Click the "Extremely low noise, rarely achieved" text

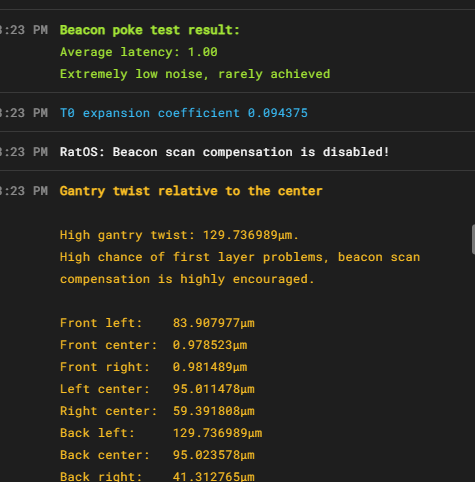click(195, 74)
